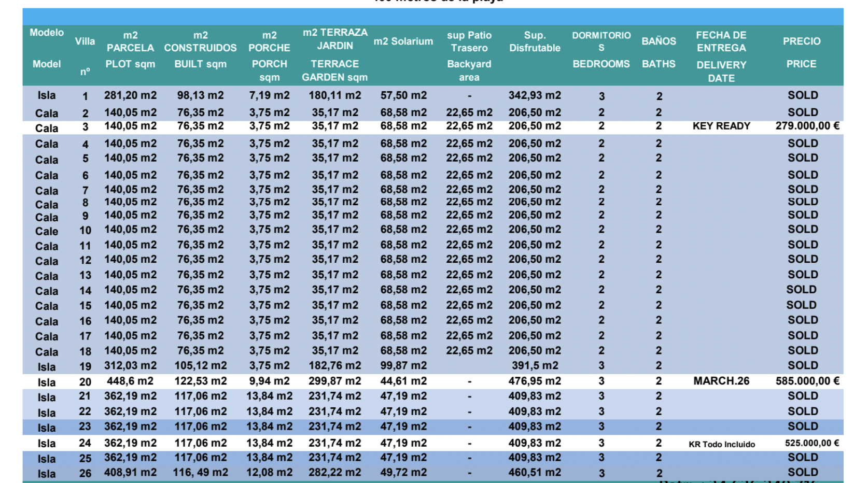Screen dimensions: 868x483
Task: Select the BAÑOS BATHS column header
Action: click(659, 52)
